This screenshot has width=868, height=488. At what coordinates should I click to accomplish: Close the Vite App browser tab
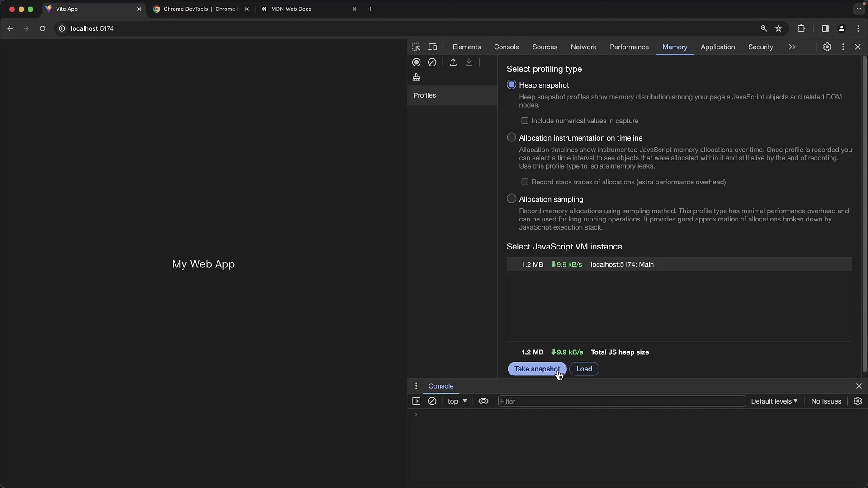(x=139, y=9)
